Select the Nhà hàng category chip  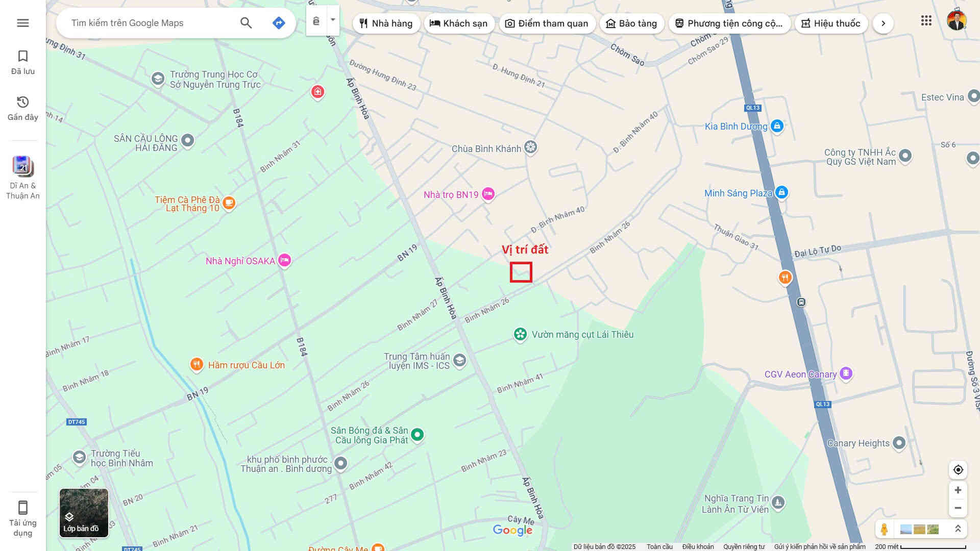pyautogui.click(x=386, y=23)
